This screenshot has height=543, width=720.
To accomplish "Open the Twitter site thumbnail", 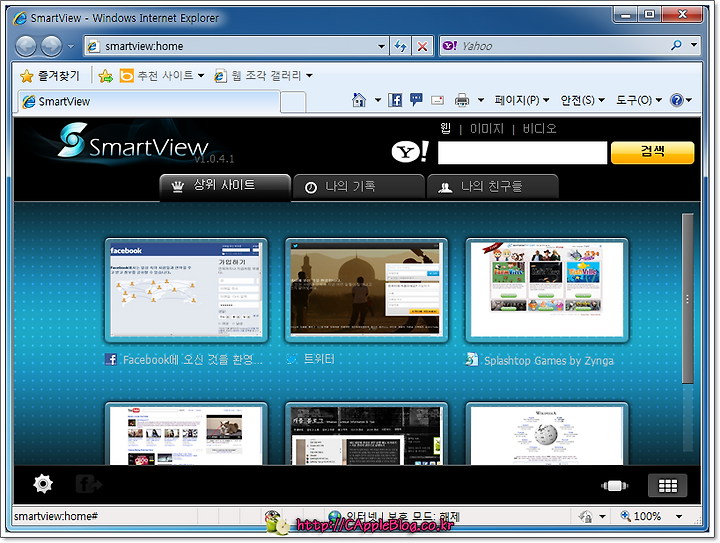I will click(x=366, y=290).
